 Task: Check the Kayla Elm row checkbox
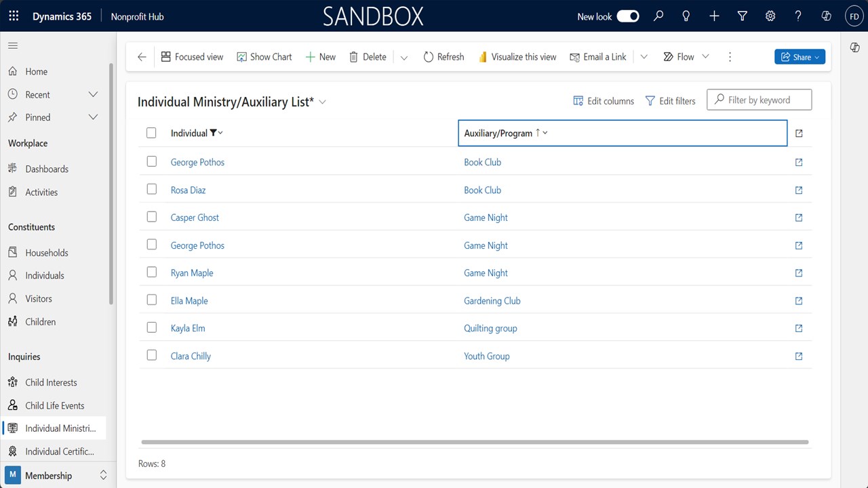[151, 327]
